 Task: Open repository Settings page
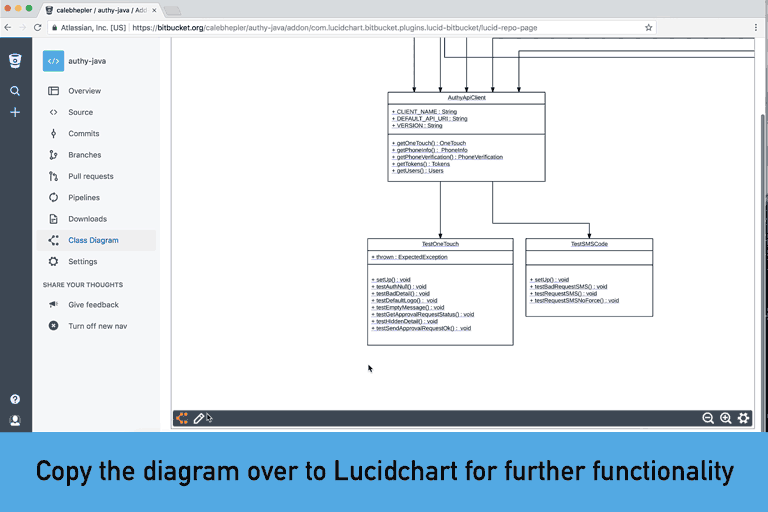(x=83, y=262)
